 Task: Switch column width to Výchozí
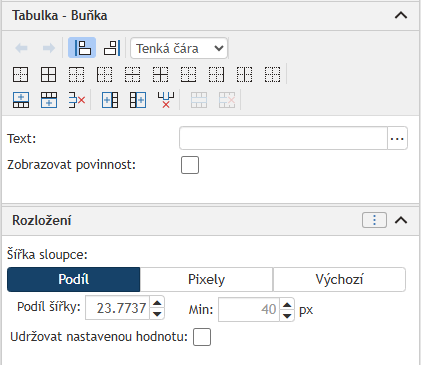coord(339,279)
